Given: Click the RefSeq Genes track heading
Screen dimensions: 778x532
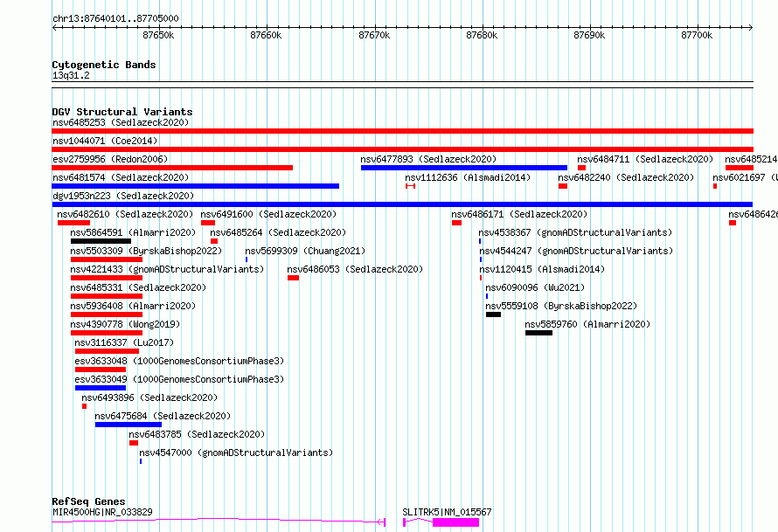Looking at the screenshot, I should 88,501.
